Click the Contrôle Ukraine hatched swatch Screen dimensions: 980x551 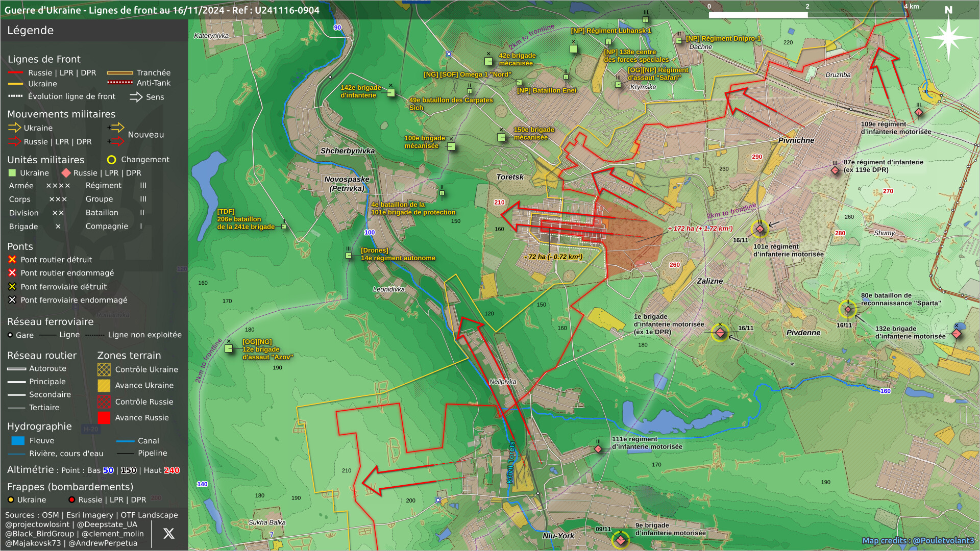(x=104, y=369)
